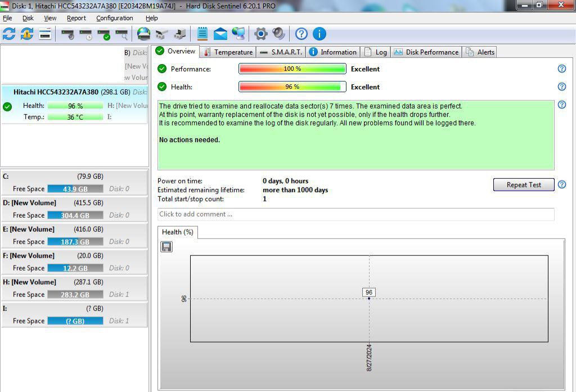Screen dimensions: 576x392
Task: Click the Repeat Test button
Action: (523, 185)
